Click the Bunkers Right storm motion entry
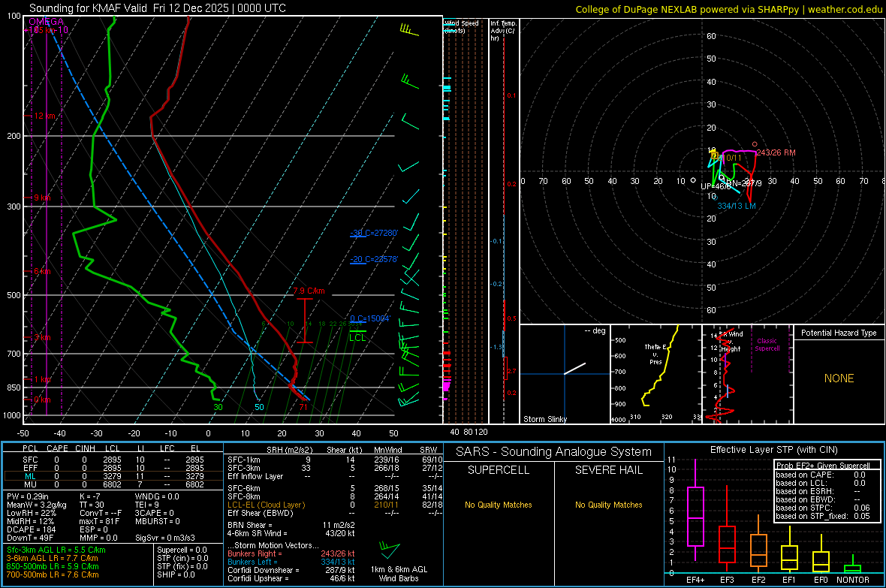886x588 pixels. click(x=291, y=554)
